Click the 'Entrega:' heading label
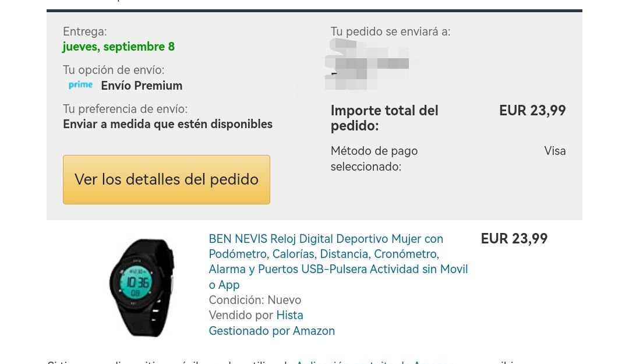 coord(84,31)
